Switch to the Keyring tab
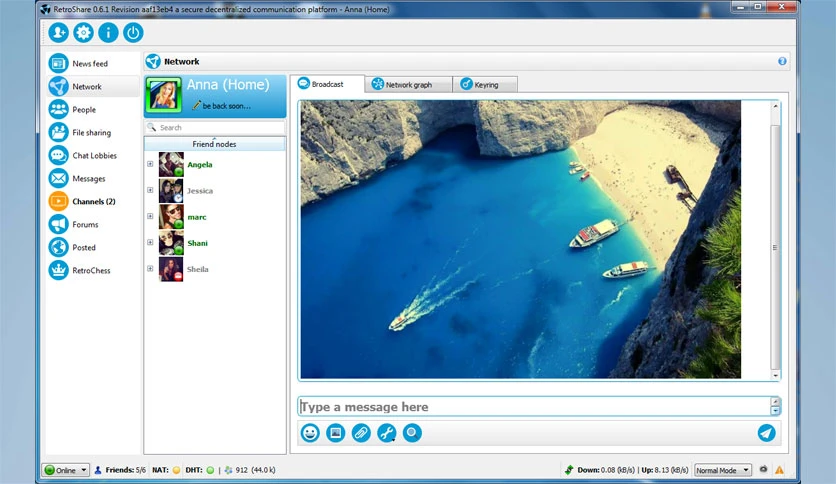The height and width of the screenshot is (484, 836). [485, 84]
